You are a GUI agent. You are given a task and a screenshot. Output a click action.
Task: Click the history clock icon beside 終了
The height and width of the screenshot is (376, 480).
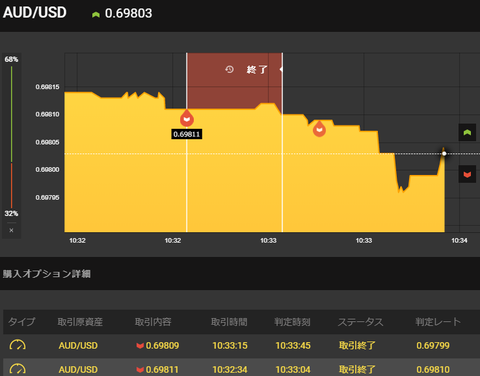(x=229, y=69)
